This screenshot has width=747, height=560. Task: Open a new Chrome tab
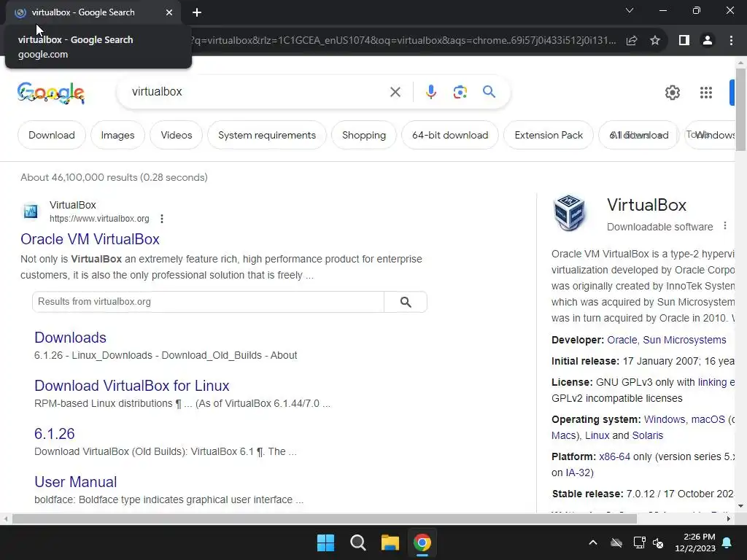(x=197, y=13)
